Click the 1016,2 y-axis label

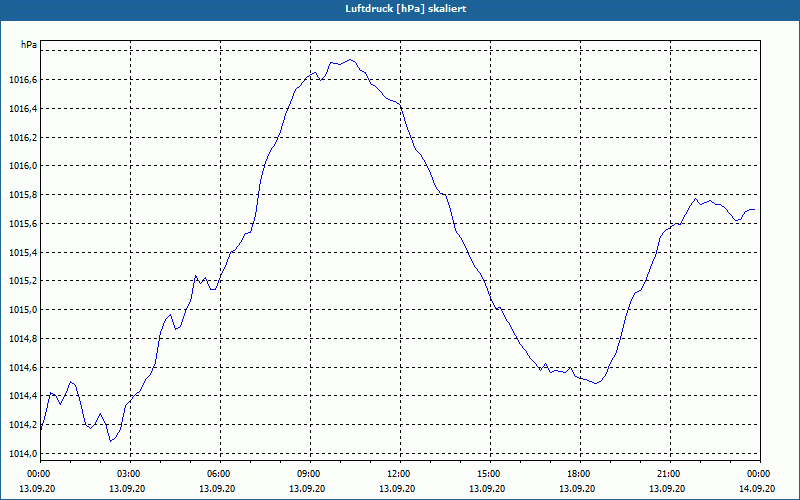click(22, 137)
